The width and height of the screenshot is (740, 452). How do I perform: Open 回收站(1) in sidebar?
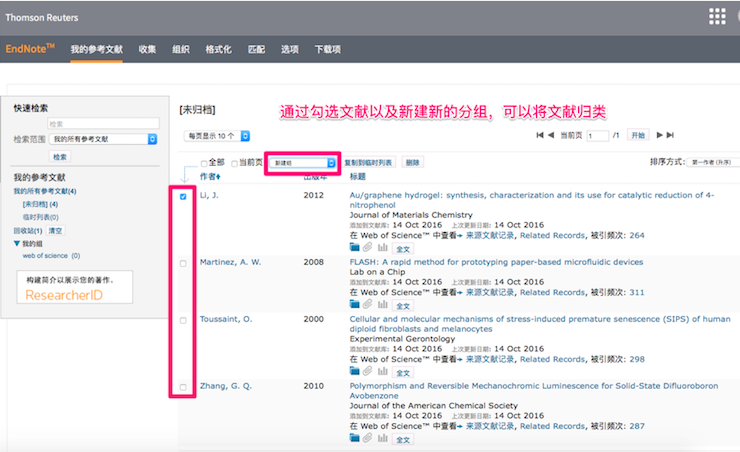(28, 231)
